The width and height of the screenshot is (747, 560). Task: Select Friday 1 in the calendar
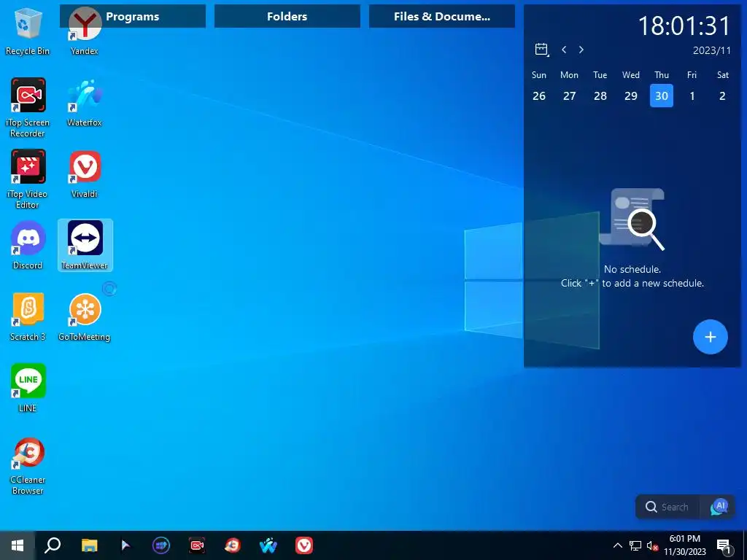[692, 96]
